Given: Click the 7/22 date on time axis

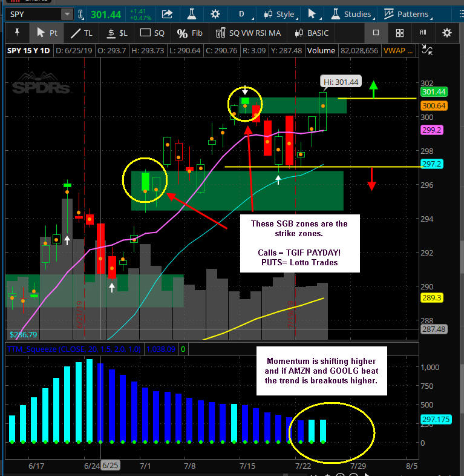Looking at the screenshot, I should tap(303, 466).
